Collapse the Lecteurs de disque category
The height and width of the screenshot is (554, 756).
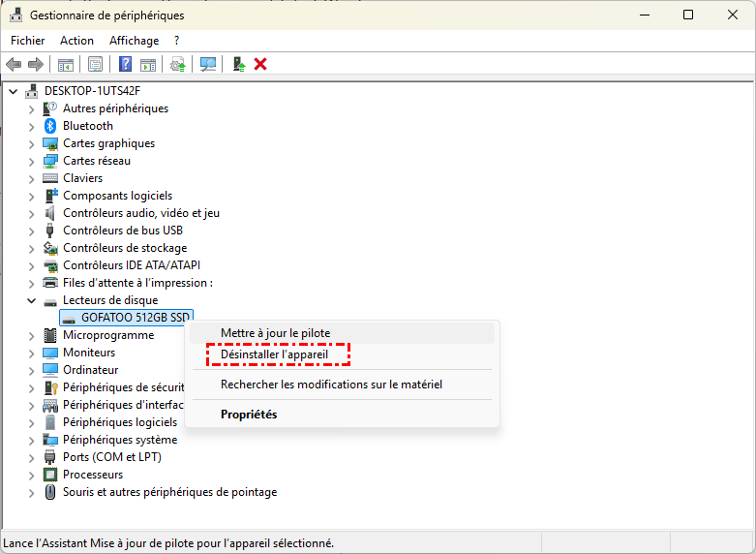31,300
